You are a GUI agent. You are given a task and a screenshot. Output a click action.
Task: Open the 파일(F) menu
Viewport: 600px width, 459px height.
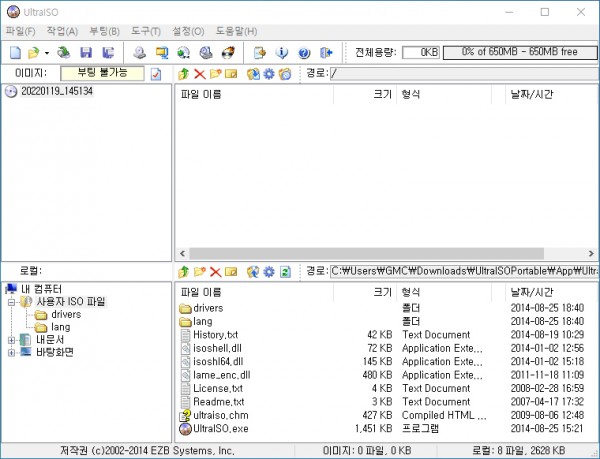point(20,31)
